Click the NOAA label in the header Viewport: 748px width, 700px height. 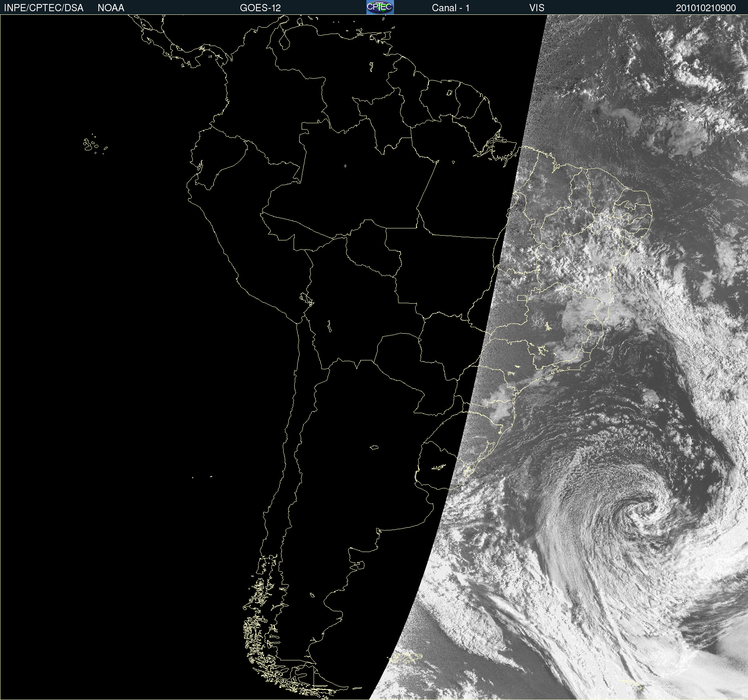(x=111, y=8)
